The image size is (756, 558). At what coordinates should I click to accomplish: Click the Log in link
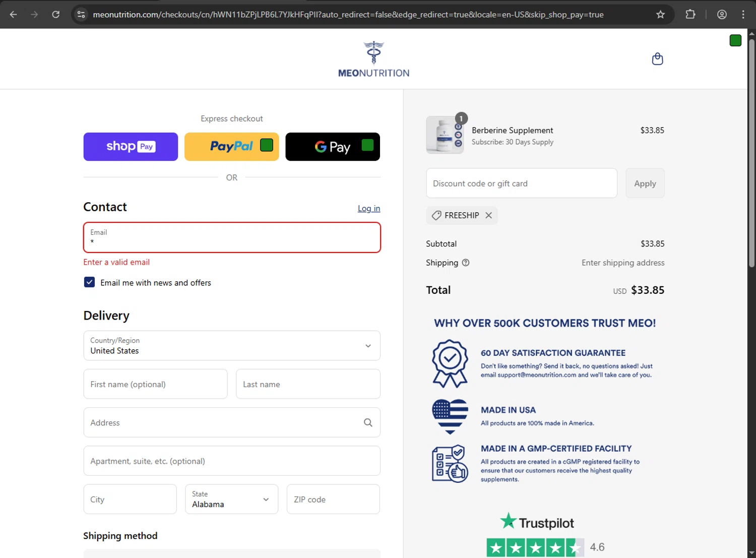[x=369, y=208]
